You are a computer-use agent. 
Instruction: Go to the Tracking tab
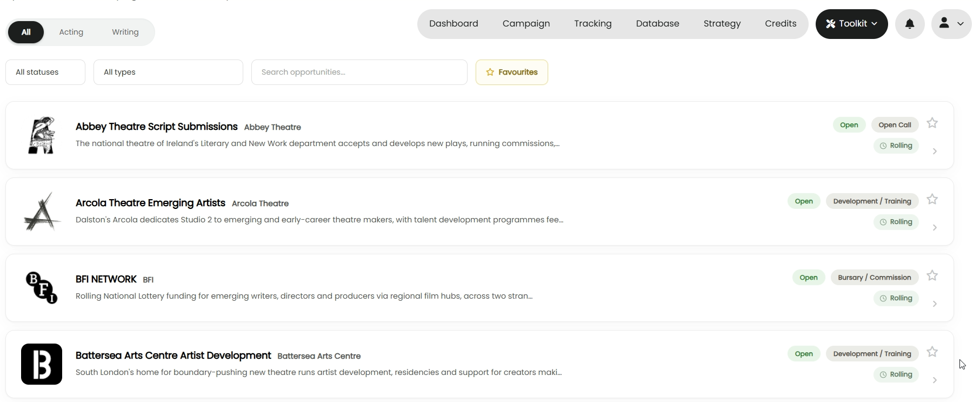point(593,24)
